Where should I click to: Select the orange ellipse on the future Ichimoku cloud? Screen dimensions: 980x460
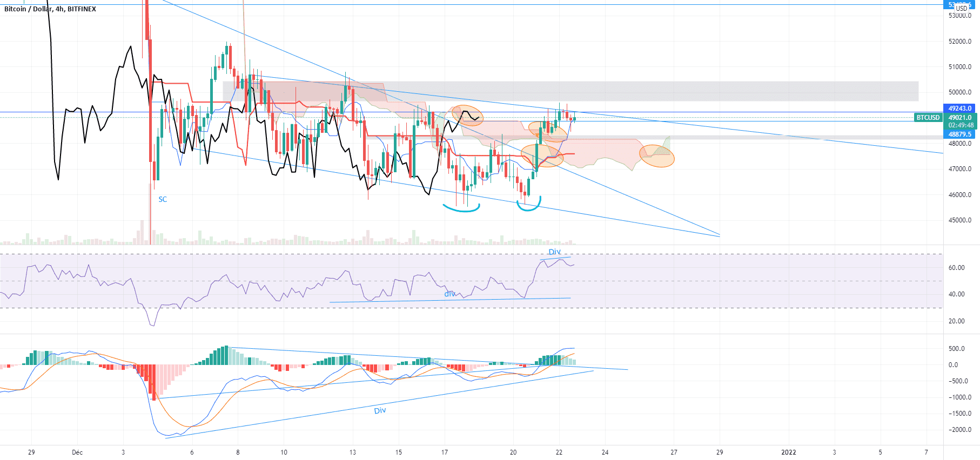pyautogui.click(x=657, y=155)
